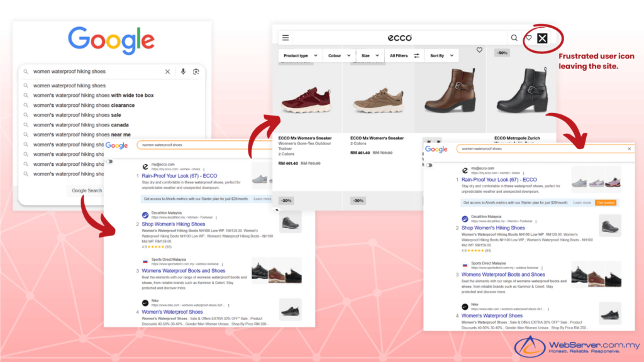Click small Google logo in panel overlapping homepage
The width and height of the screenshot is (644, 362).
[116, 145]
